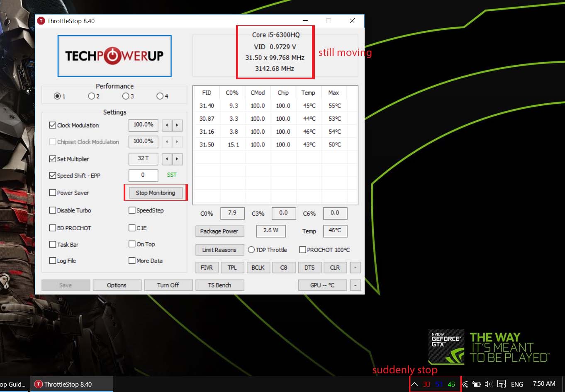Open Limit Reasons
This screenshot has height=392, width=565.
point(219,250)
